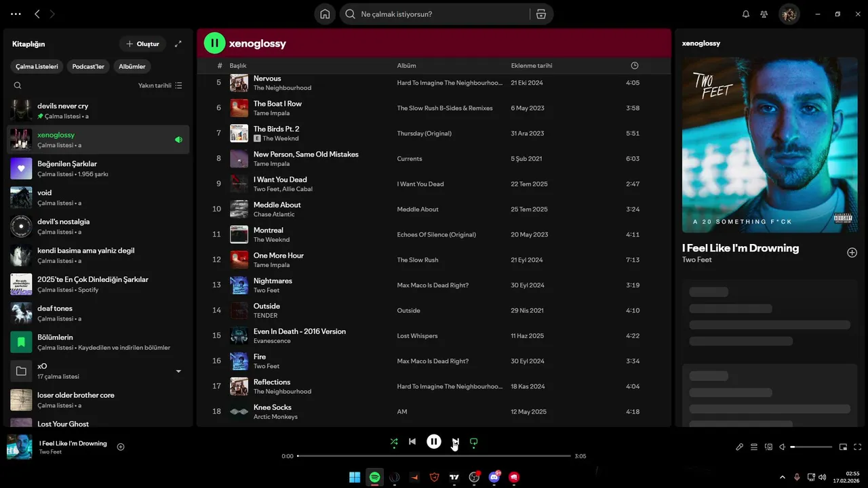
Task: Go to the Home page icon
Action: pyautogui.click(x=325, y=14)
